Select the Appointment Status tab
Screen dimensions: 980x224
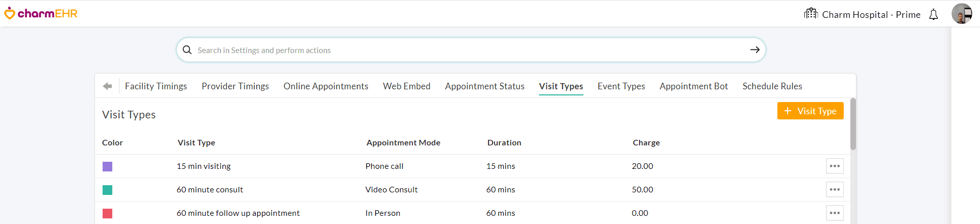click(484, 86)
